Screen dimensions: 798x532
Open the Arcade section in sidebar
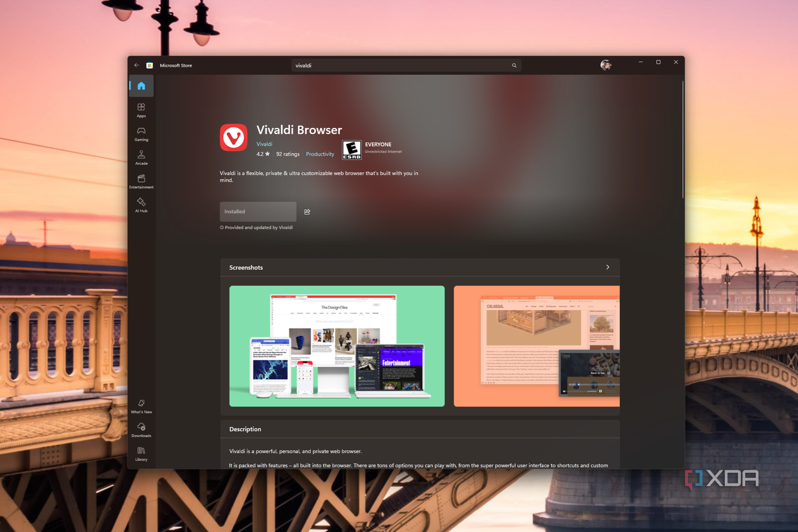tap(141, 158)
